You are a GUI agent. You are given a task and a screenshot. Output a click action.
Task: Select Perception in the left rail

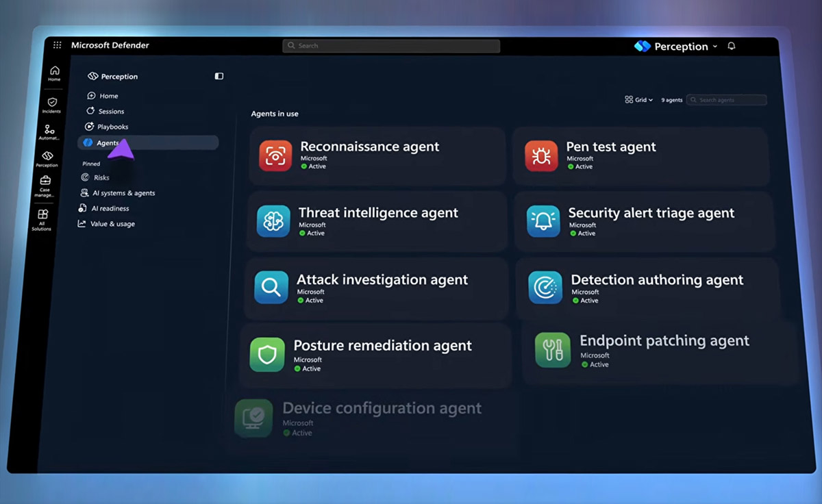tap(47, 160)
